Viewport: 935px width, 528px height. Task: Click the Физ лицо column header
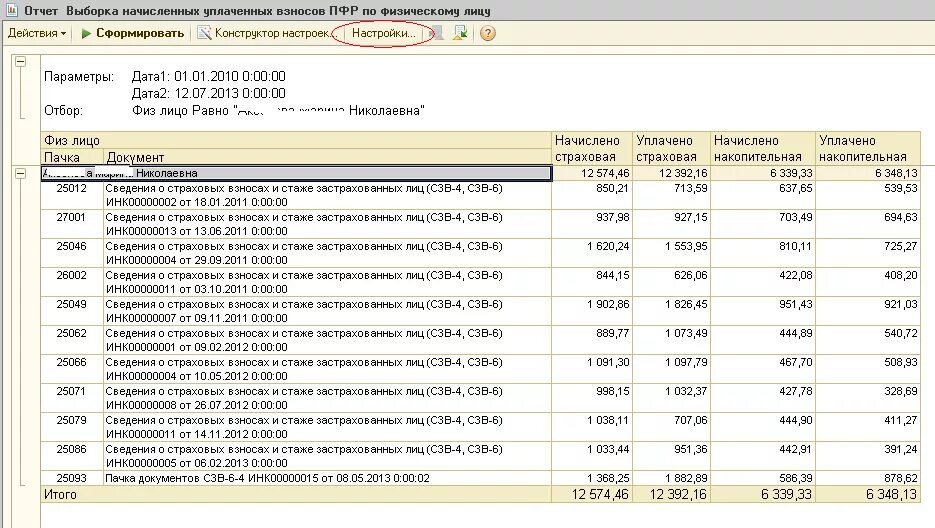click(296, 140)
